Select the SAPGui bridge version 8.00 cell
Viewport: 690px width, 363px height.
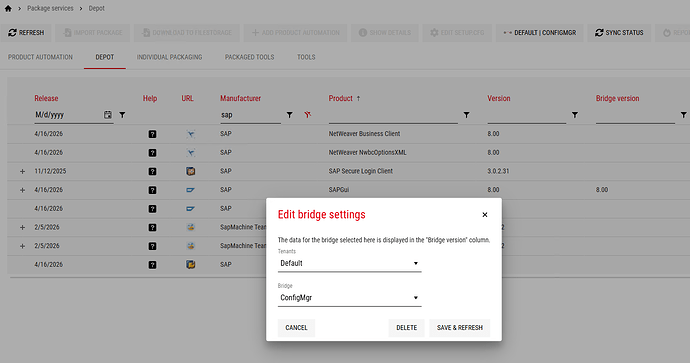click(602, 190)
